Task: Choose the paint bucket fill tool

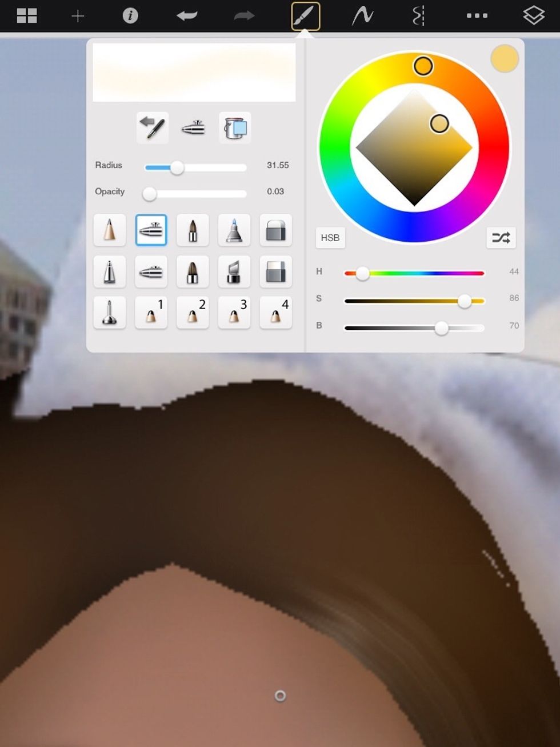Action: [x=235, y=128]
